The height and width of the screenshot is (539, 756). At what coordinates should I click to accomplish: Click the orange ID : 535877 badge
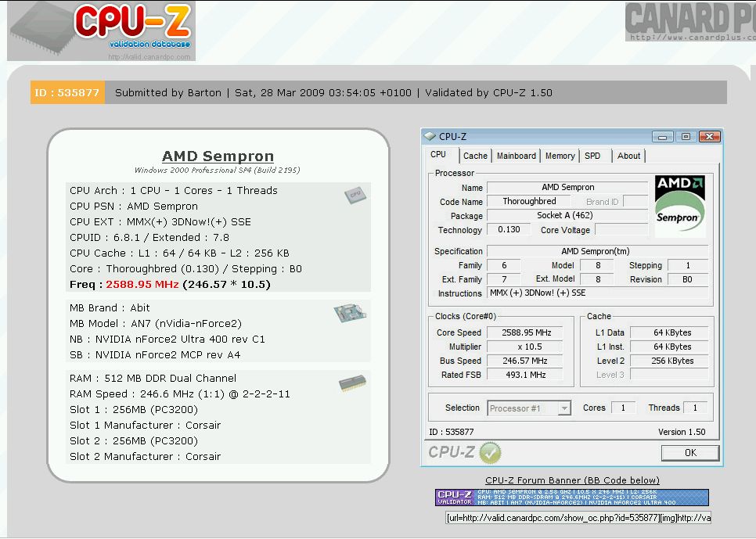click(x=67, y=92)
